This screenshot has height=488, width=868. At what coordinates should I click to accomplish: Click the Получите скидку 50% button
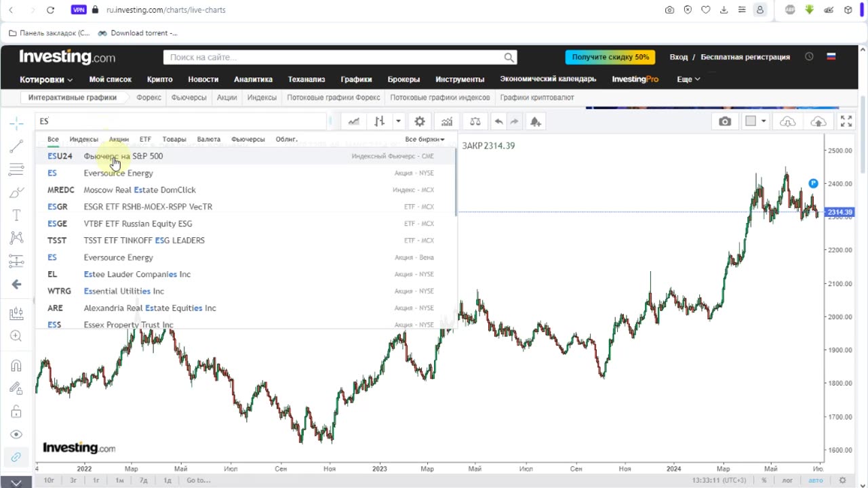[610, 57]
